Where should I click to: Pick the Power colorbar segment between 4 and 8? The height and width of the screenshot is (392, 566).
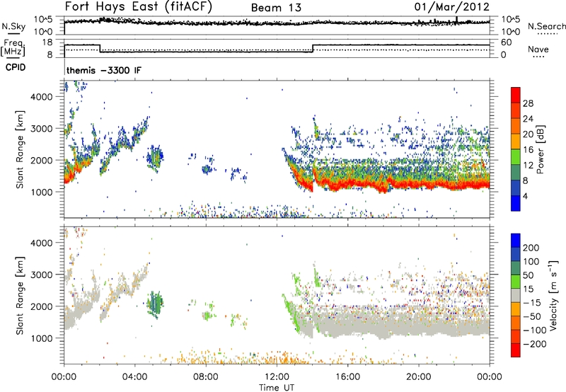516,188
